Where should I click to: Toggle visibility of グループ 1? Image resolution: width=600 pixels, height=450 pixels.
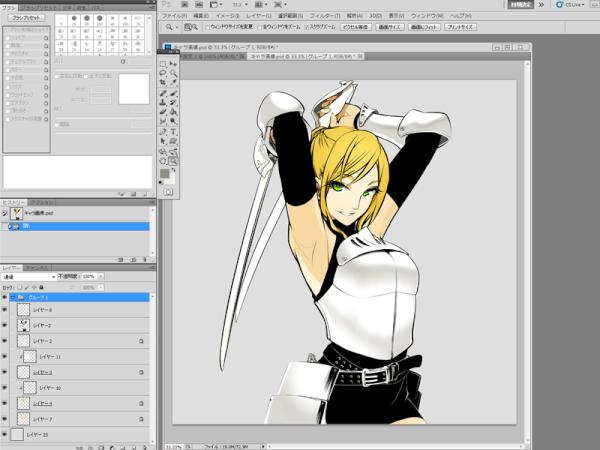tap(5, 297)
